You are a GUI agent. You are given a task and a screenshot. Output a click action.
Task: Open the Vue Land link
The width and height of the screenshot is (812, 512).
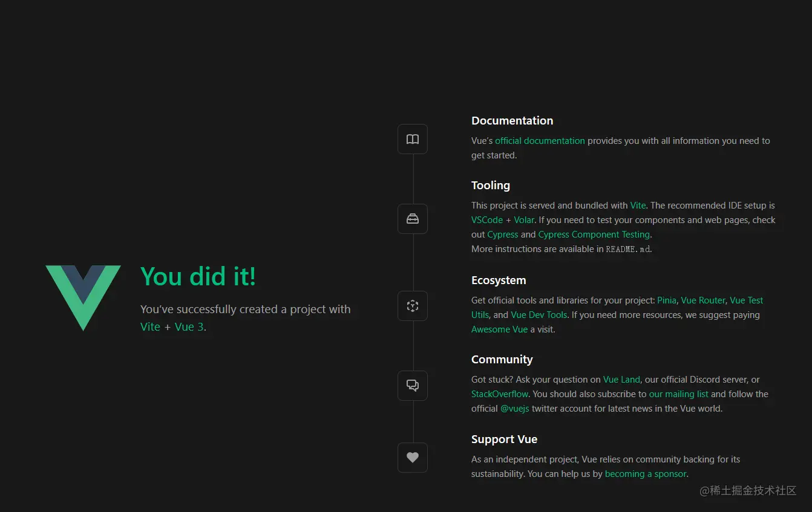(x=621, y=380)
